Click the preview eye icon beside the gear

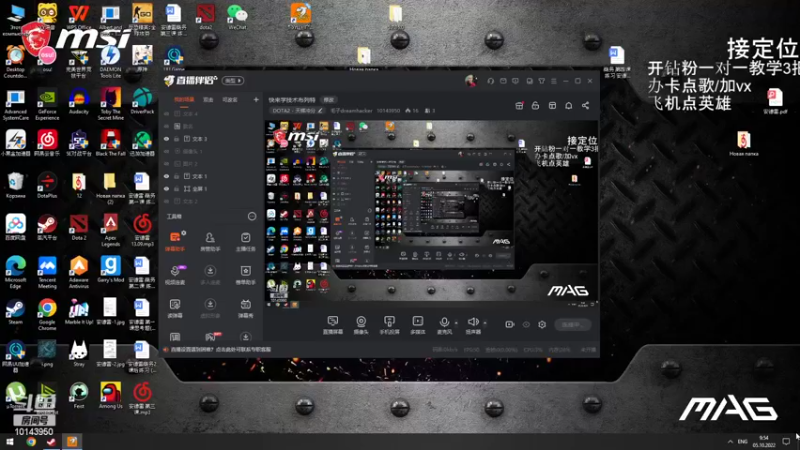(526, 324)
